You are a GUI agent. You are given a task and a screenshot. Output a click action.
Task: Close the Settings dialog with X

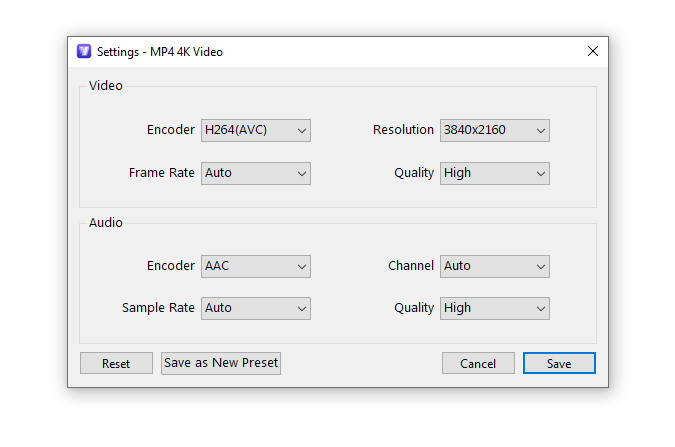pos(593,51)
